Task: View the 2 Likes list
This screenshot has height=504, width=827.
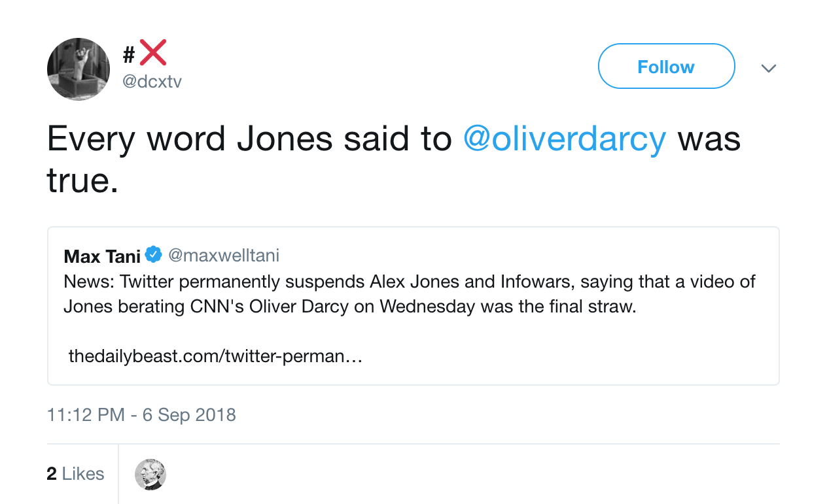Action: [x=75, y=473]
